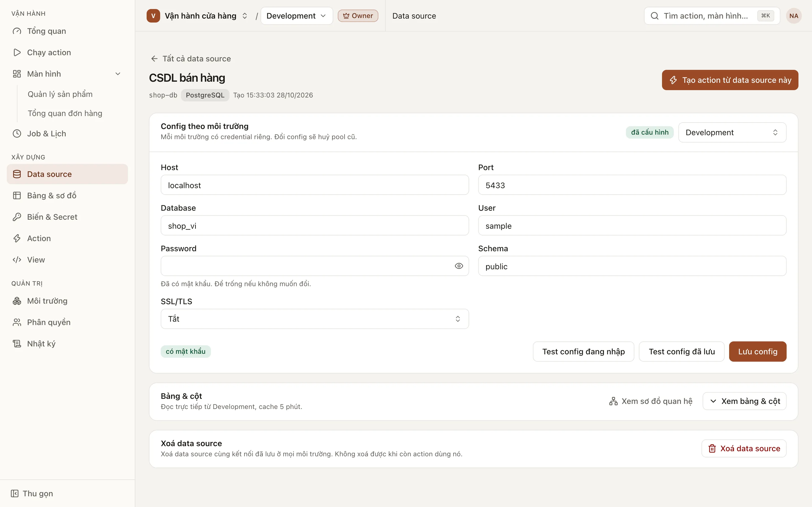The height and width of the screenshot is (507, 812).
Task: Click the Nhật ký log icon
Action: (17, 344)
